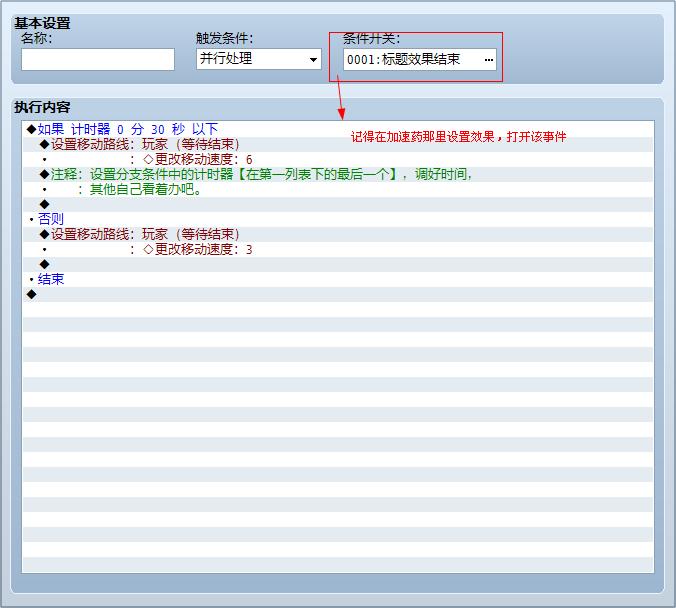Select the last empty ◆ line below 结束
Image resolution: width=676 pixels, height=608 pixels.
pyautogui.click(x=338, y=294)
